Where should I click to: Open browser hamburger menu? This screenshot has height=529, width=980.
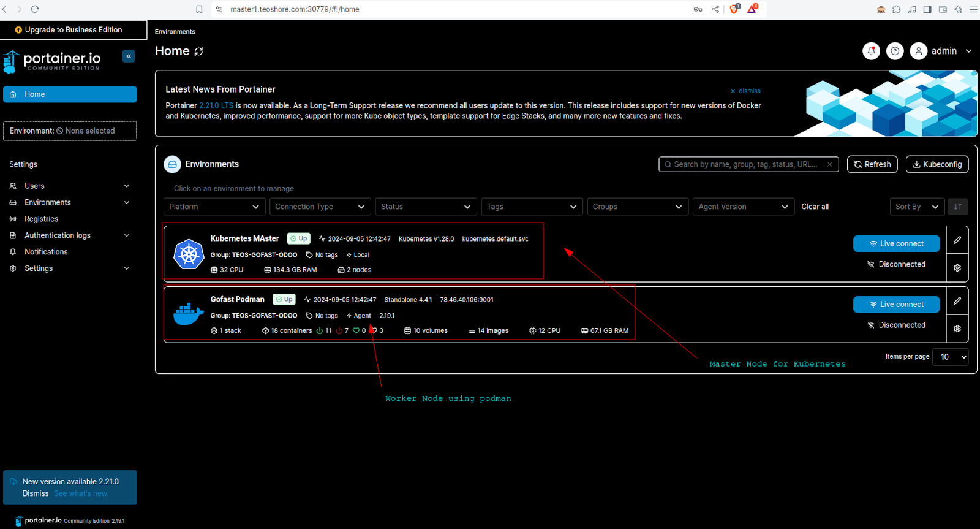pos(973,9)
